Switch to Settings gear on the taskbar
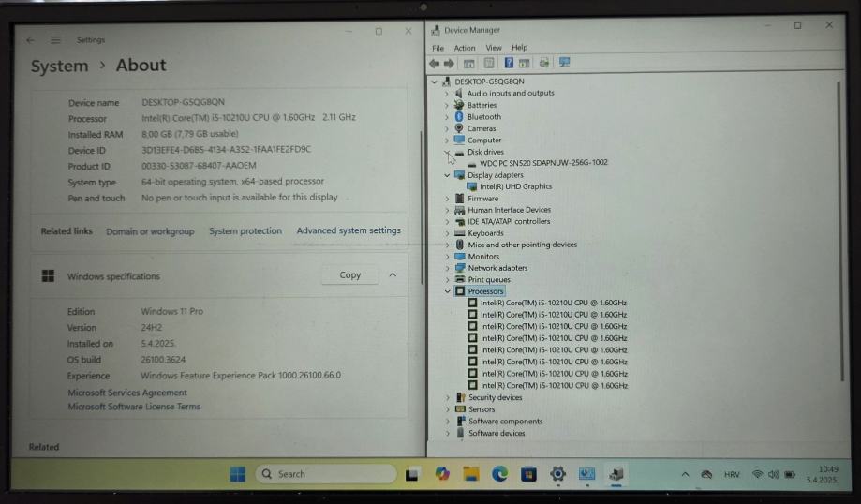Image resolution: width=861 pixels, height=504 pixels. [557, 474]
